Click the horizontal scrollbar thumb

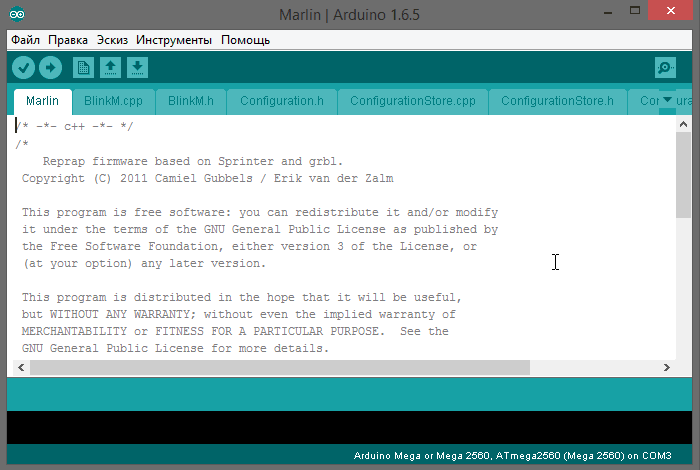280,367
